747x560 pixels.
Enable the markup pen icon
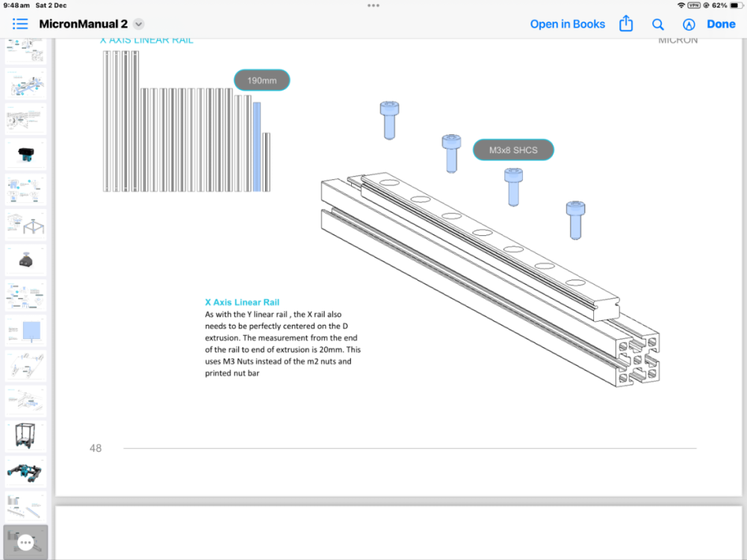tap(689, 25)
